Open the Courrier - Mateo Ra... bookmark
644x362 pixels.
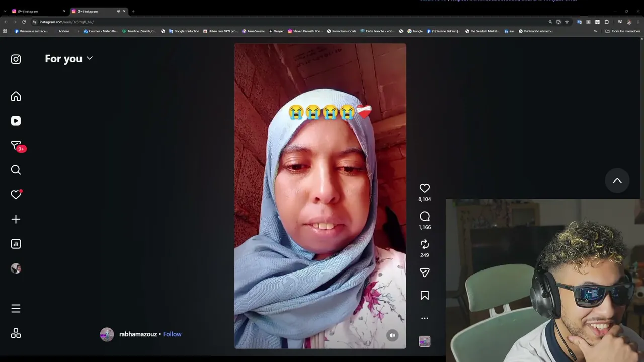[x=101, y=31]
